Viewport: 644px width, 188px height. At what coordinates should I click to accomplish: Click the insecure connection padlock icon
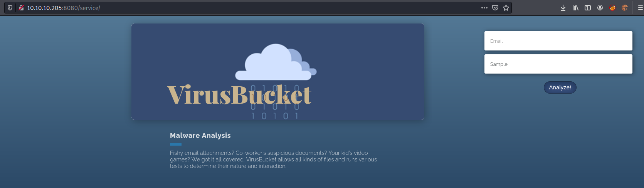click(x=21, y=8)
